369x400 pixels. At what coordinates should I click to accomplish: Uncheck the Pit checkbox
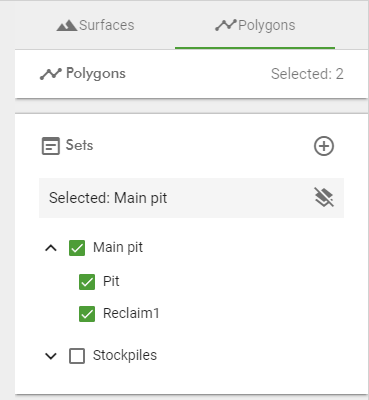point(87,282)
